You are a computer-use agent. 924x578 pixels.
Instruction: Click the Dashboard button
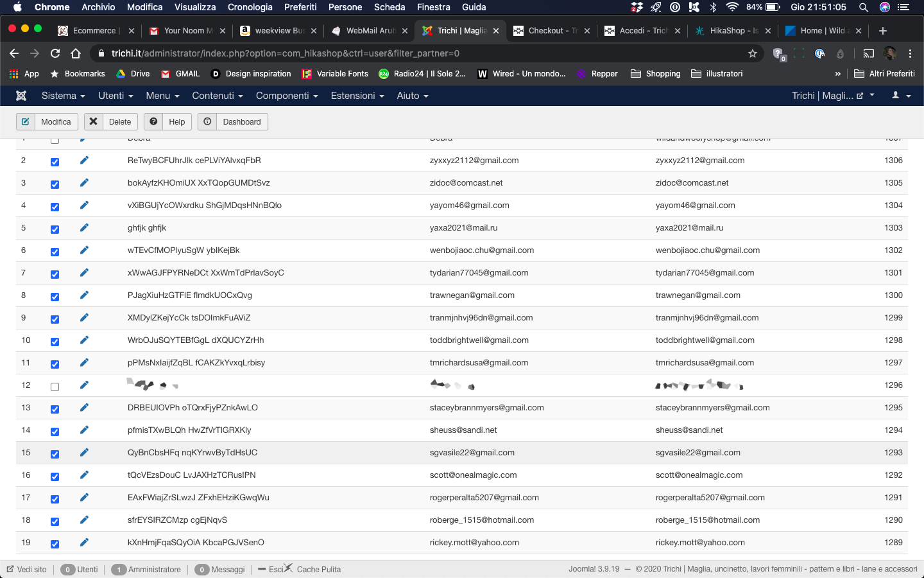click(233, 122)
